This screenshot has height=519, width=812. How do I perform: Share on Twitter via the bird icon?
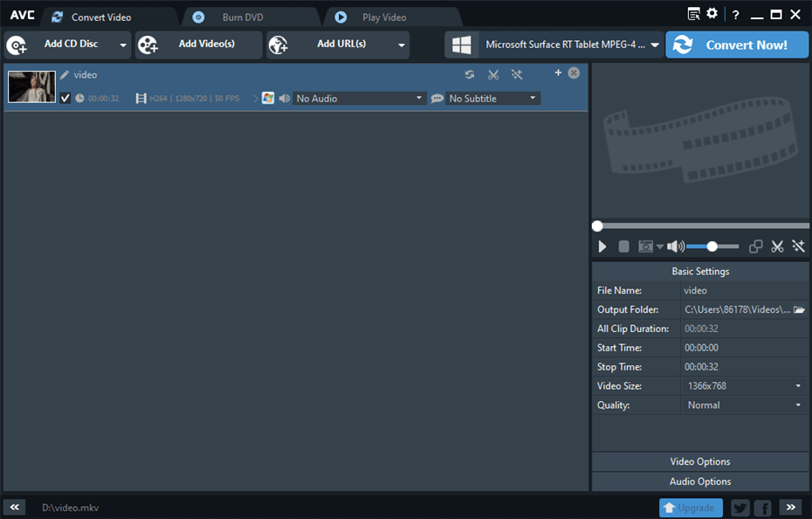coord(740,509)
